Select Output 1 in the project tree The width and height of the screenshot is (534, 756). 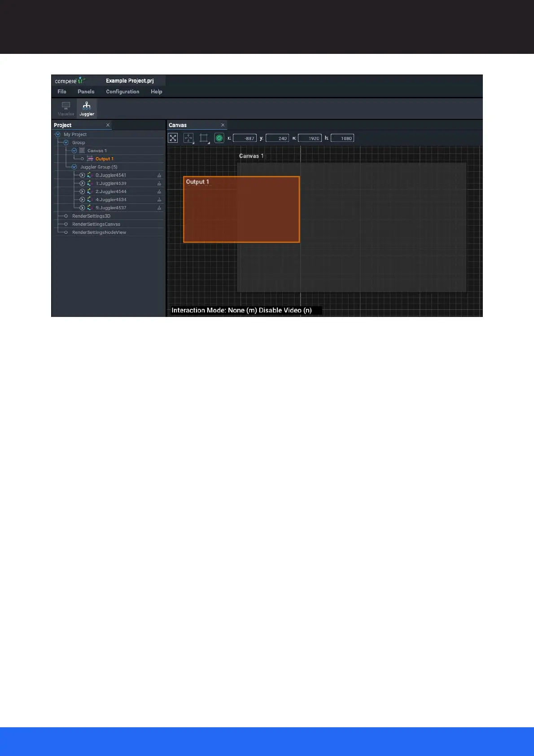click(x=105, y=159)
